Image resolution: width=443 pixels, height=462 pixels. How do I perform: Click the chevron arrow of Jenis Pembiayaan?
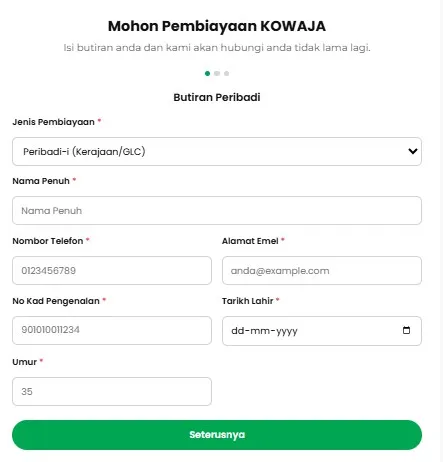click(x=413, y=151)
